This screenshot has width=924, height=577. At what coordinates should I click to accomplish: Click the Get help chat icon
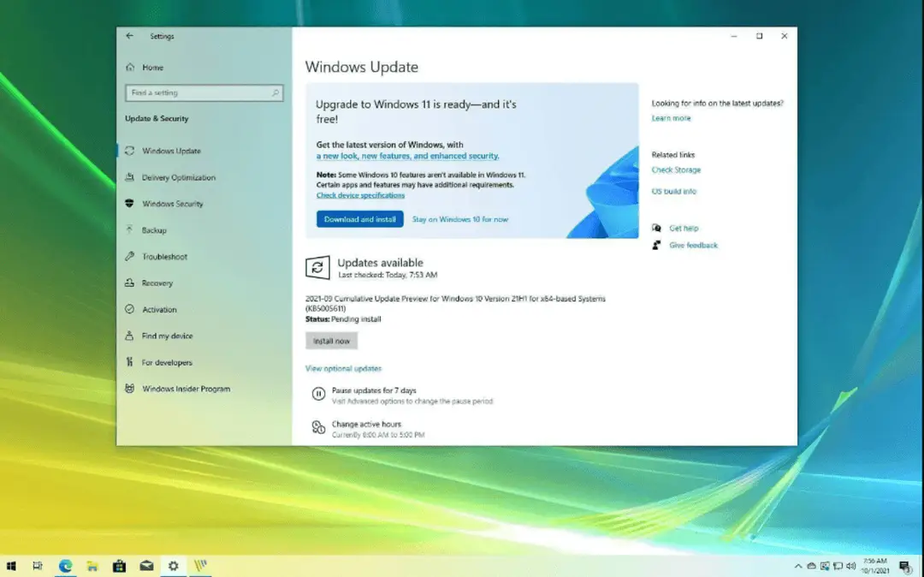coord(656,228)
